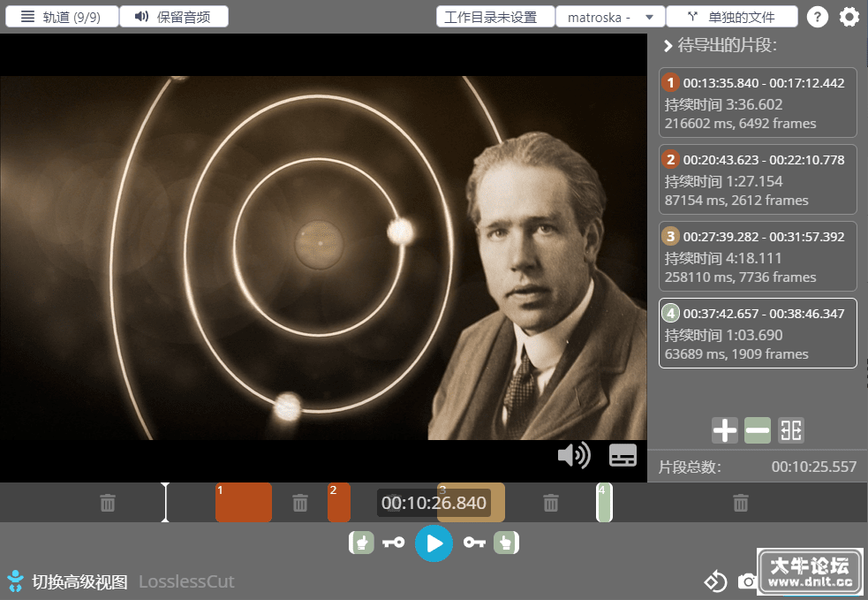Click 单独的文件 export mode button

pyautogui.click(x=732, y=17)
